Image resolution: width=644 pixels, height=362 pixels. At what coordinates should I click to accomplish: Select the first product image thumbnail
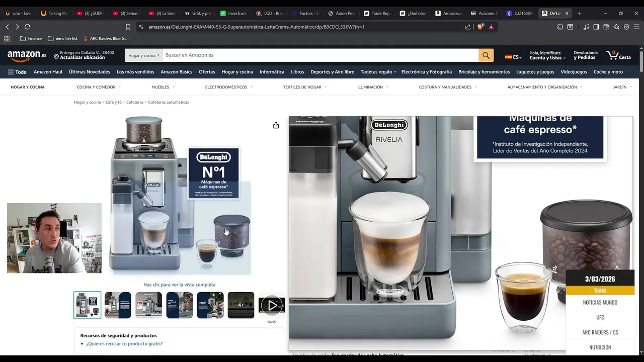click(88, 305)
